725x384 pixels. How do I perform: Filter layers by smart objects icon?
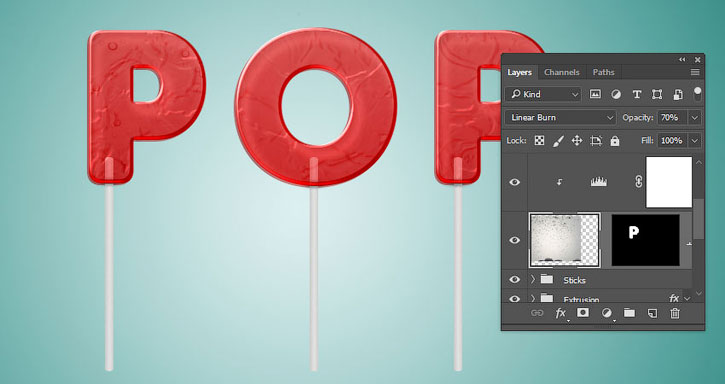pos(678,94)
